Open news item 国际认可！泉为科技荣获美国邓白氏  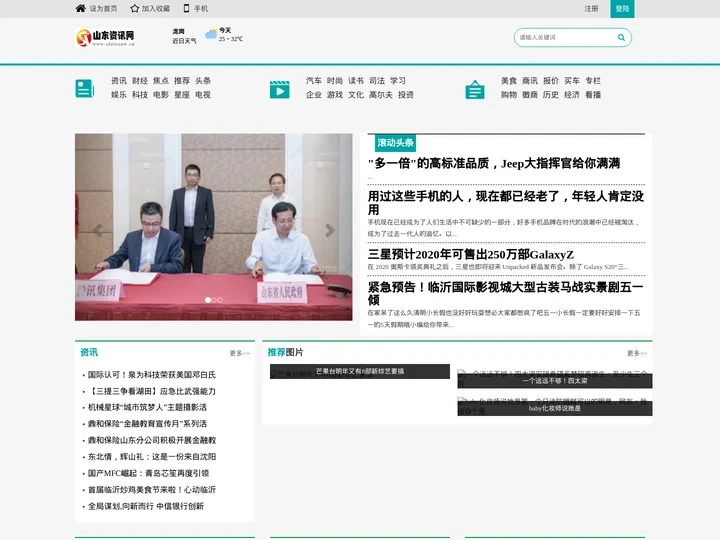coord(152,375)
